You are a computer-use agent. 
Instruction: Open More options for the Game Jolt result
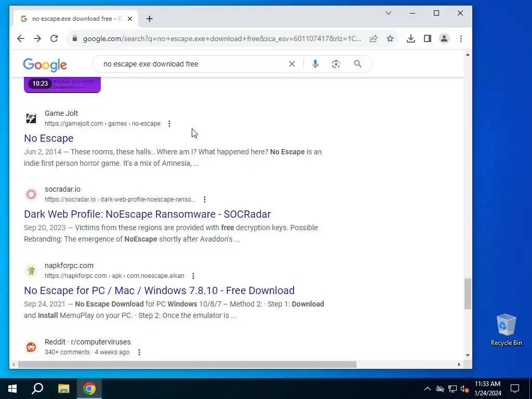[x=169, y=124]
